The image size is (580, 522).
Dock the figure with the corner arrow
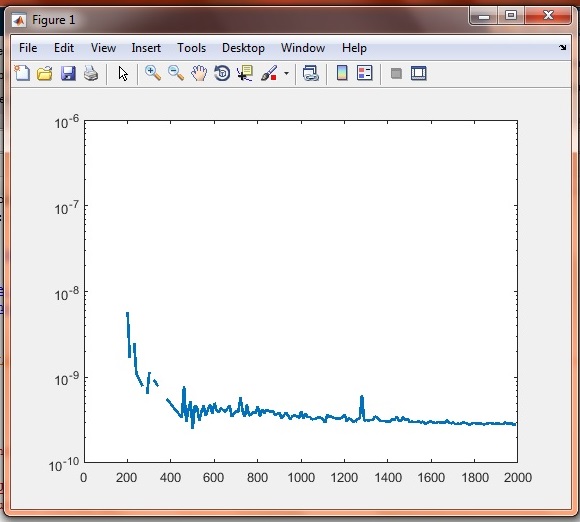563,47
